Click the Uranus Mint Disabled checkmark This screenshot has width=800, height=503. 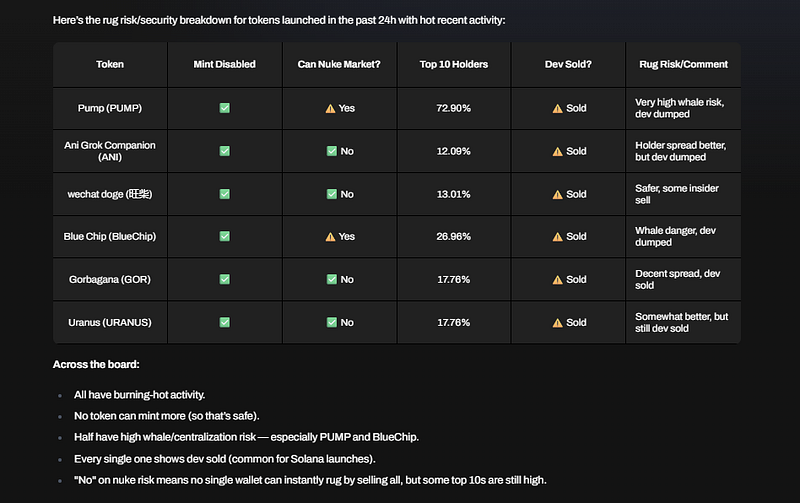coord(224,323)
